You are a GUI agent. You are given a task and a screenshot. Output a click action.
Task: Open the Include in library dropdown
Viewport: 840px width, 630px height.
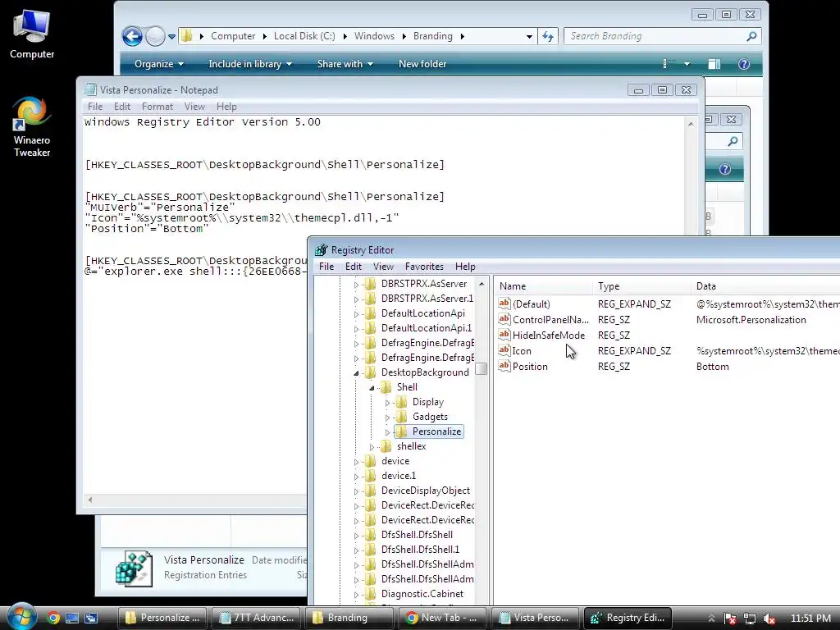[x=250, y=64]
